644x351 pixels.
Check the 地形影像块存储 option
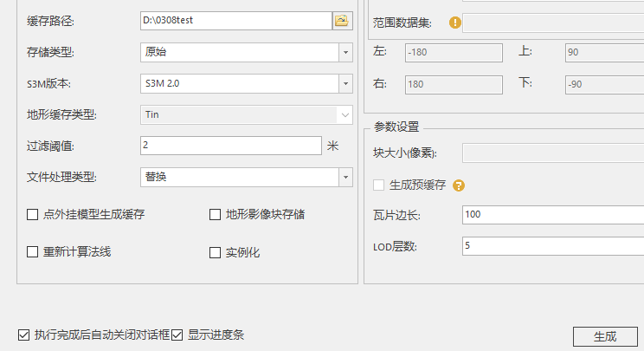coord(215,215)
